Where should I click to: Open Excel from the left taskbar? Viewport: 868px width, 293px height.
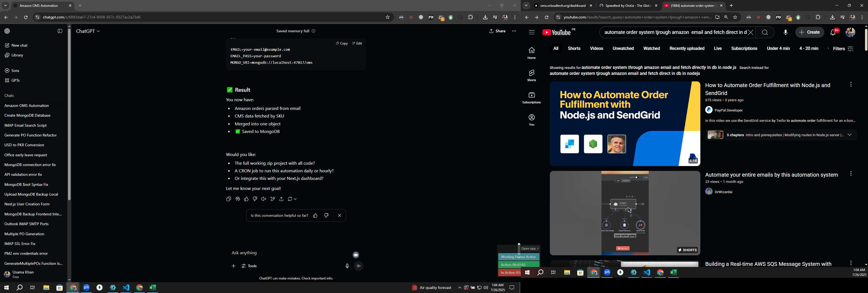(x=153, y=288)
